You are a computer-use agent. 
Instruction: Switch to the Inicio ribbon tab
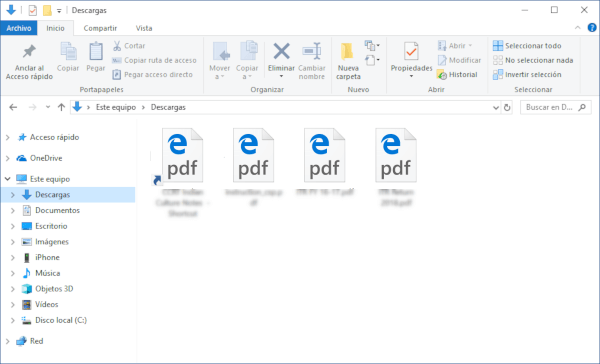tap(55, 28)
